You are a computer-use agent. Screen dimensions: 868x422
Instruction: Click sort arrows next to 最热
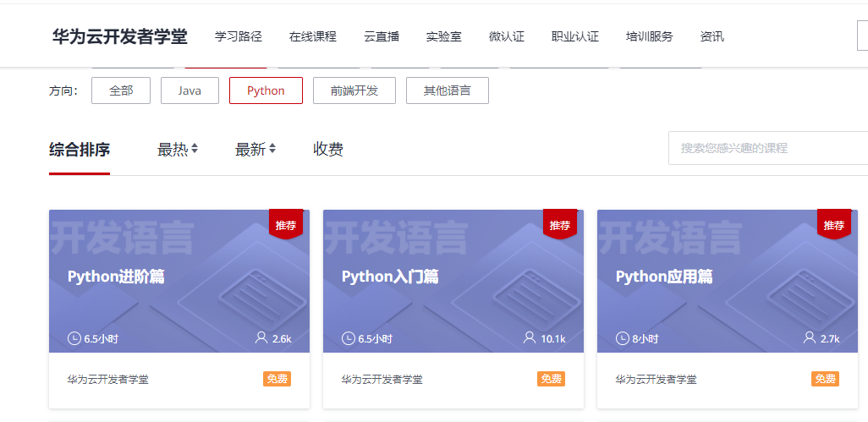click(x=195, y=149)
